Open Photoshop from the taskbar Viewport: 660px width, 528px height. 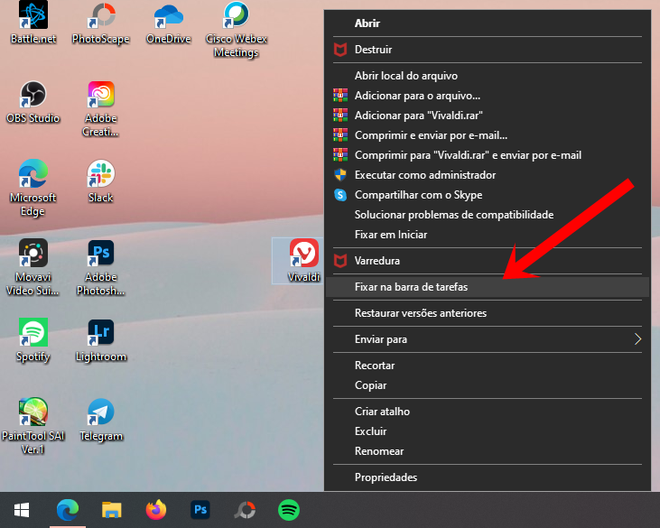point(200,510)
